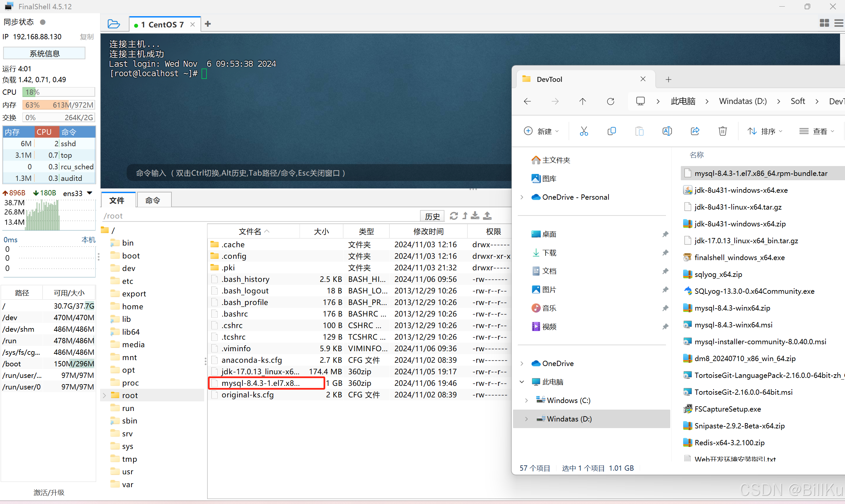Click the 命令输入 command input box
Viewport: 845px width, 504px height.
pos(319,173)
